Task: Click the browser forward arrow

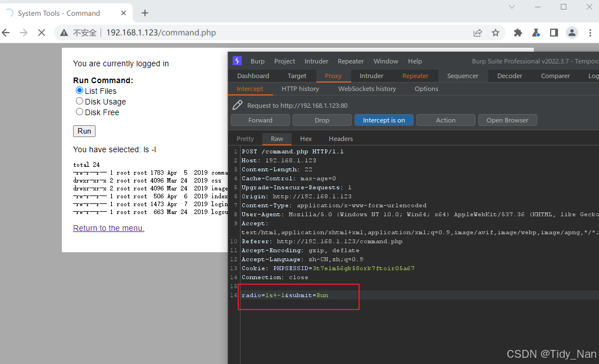Action: [24, 33]
